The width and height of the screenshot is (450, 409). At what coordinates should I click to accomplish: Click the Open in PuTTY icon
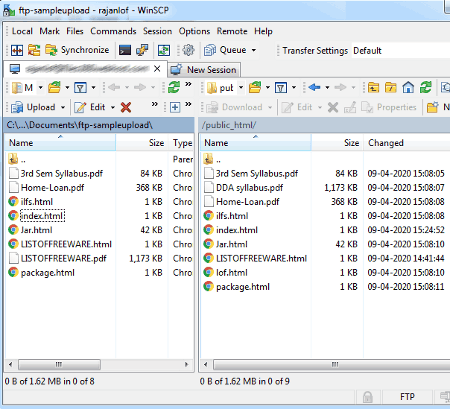pyautogui.click(x=142, y=50)
